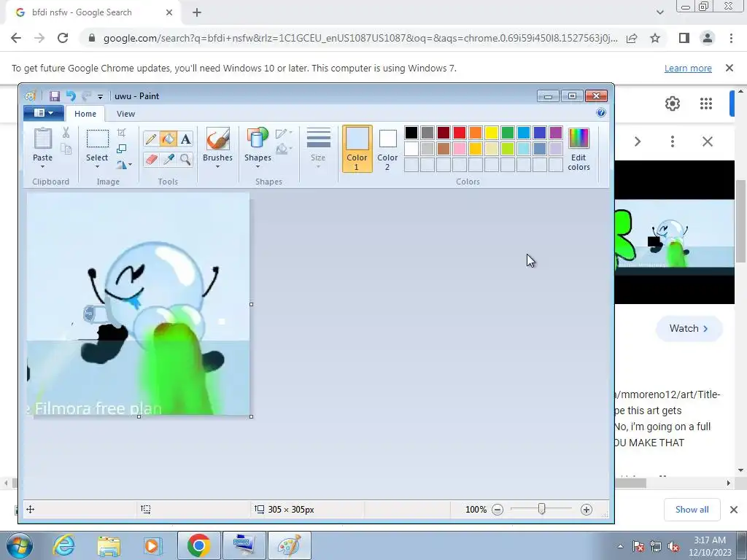Expand the Brushes dropdown arrow

pos(217,167)
